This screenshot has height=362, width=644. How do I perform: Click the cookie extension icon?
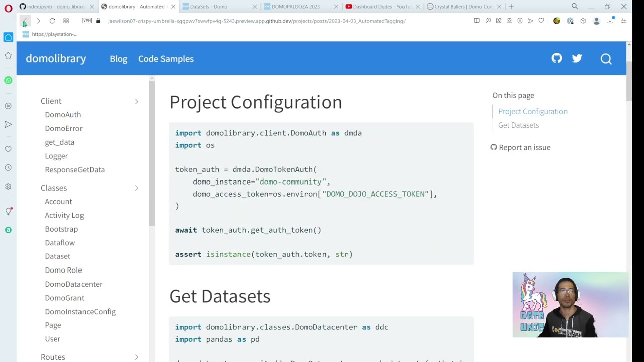pos(557,21)
